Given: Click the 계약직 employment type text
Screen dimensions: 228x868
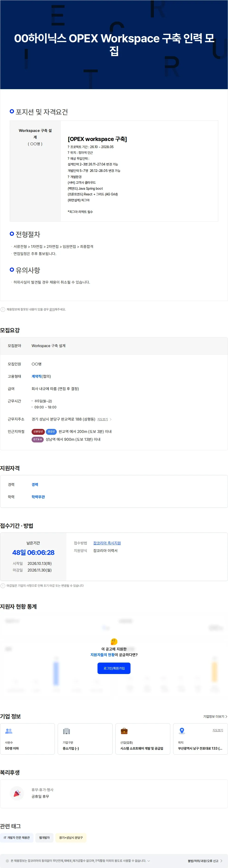Looking at the screenshot, I should point(36,376).
